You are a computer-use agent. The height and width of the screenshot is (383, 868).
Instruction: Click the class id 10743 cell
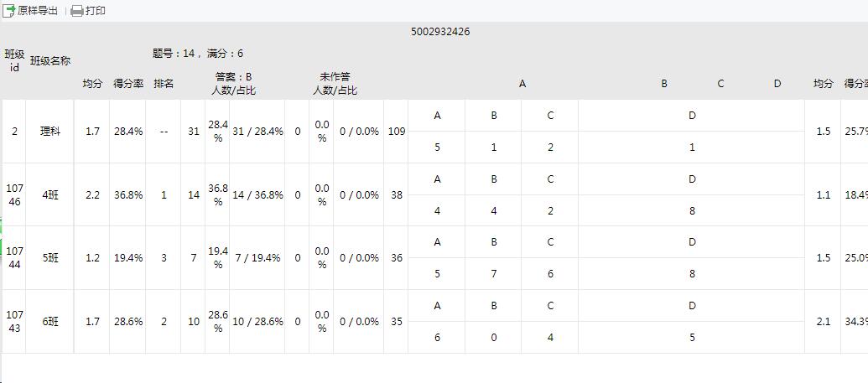coord(14,322)
